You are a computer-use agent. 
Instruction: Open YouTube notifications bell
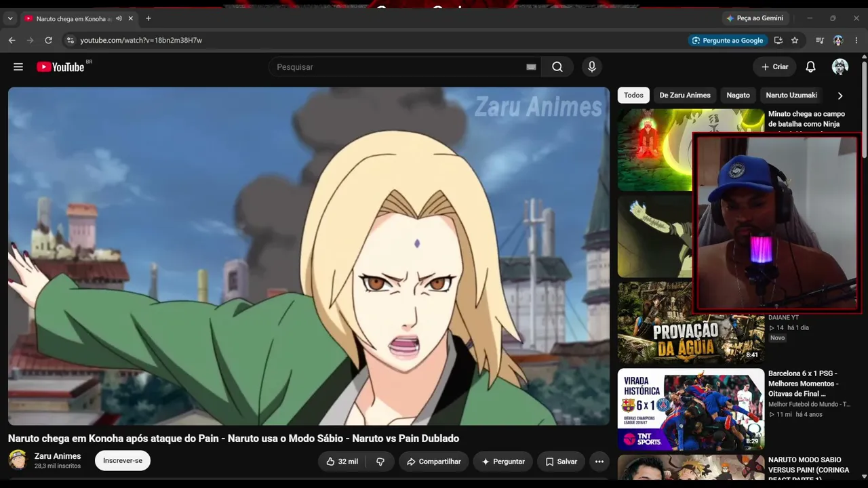(810, 67)
